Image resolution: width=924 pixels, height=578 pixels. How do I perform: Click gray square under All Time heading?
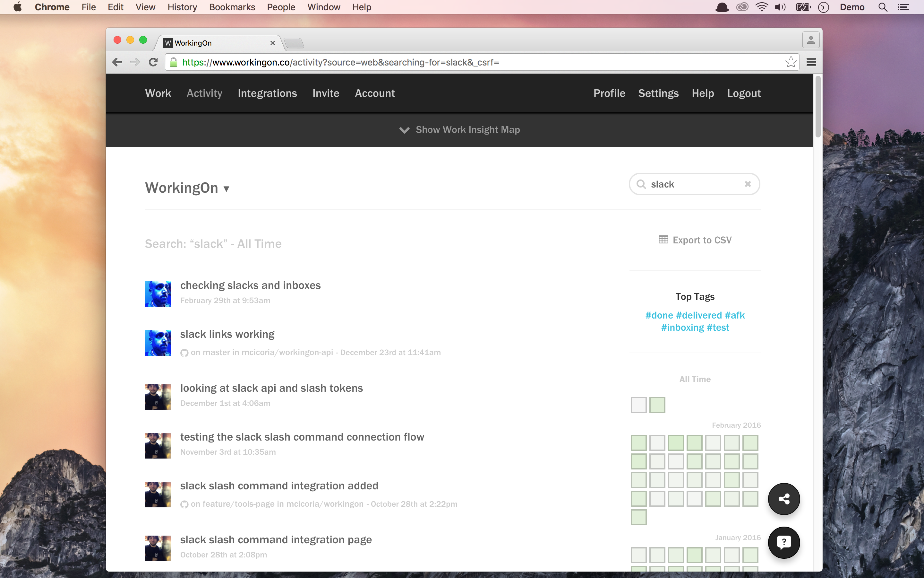click(x=638, y=405)
